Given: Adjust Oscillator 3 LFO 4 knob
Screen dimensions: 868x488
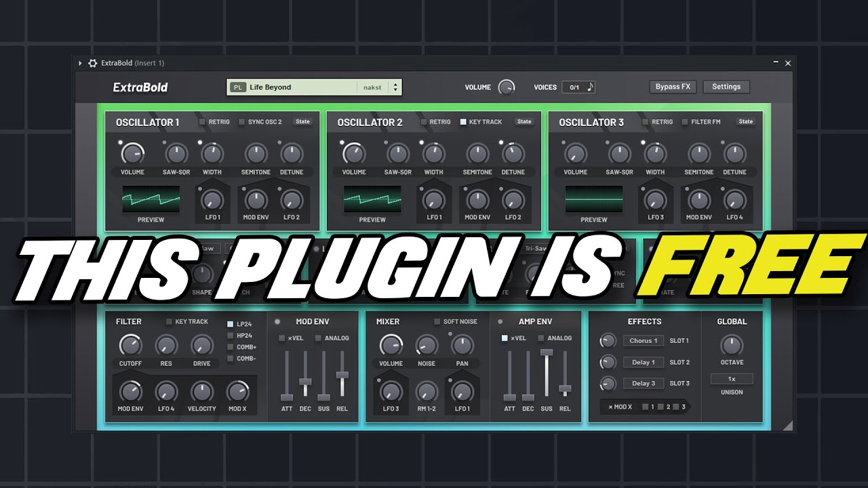Looking at the screenshot, I should tap(734, 200).
